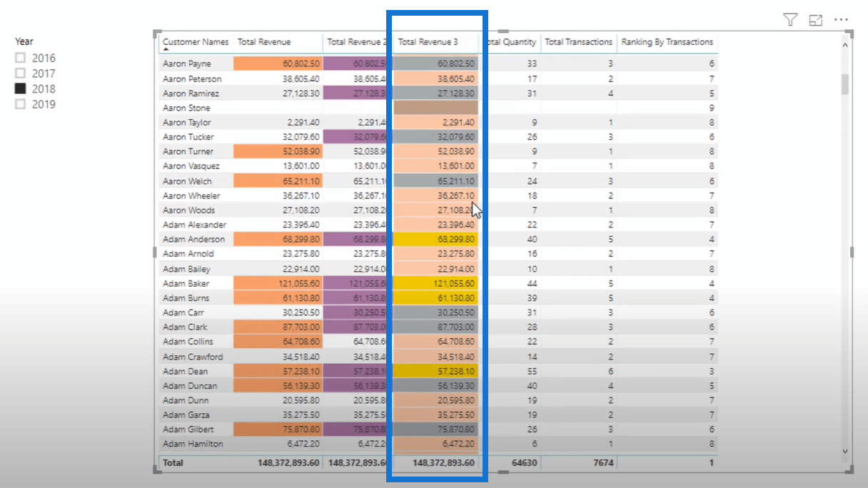Select the Aaron Welch customer name
The height and width of the screenshot is (488, 868).
point(187,181)
